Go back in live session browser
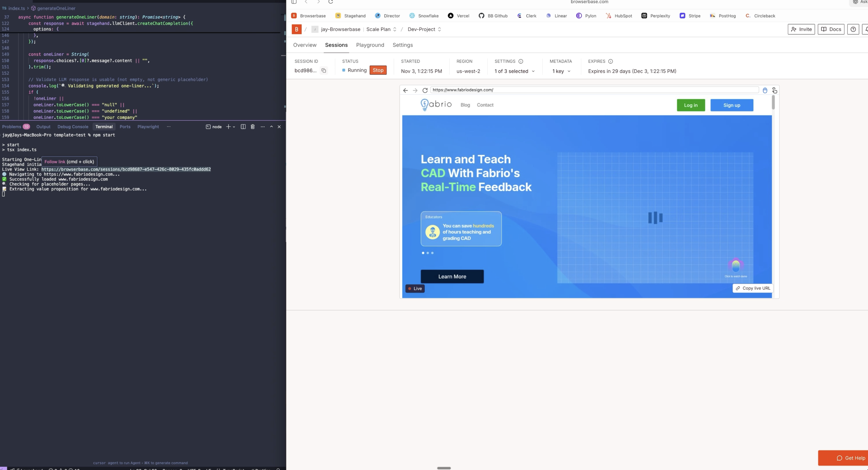Image resolution: width=868 pixels, height=470 pixels. click(405, 90)
